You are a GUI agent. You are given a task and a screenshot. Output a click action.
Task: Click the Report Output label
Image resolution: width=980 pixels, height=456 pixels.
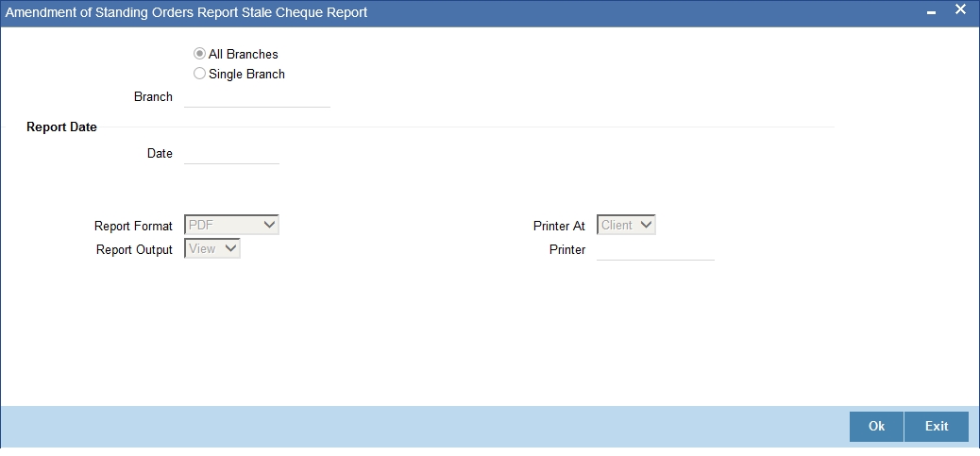134,250
